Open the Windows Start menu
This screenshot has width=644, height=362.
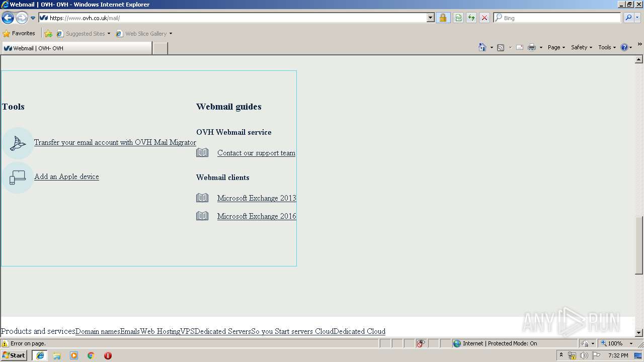pyautogui.click(x=14, y=355)
